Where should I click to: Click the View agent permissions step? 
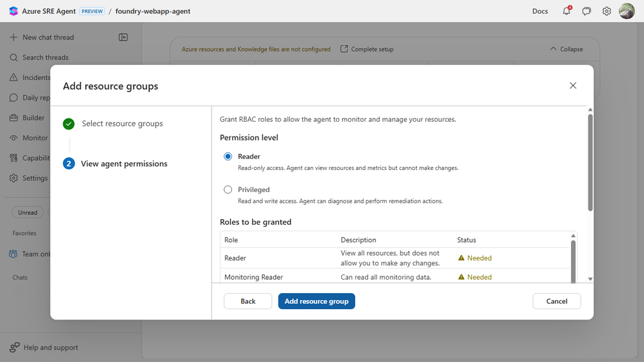[x=124, y=164]
